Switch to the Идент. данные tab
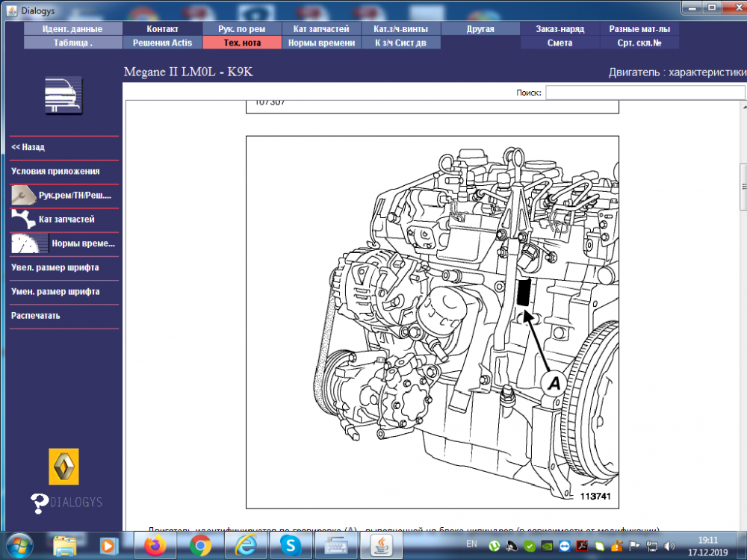This screenshot has height=560, width=747. pyautogui.click(x=72, y=28)
